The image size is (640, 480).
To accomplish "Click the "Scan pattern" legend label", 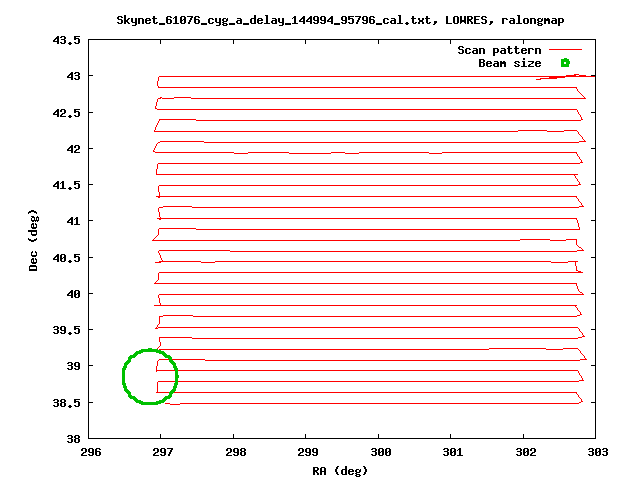I will coord(499,50).
